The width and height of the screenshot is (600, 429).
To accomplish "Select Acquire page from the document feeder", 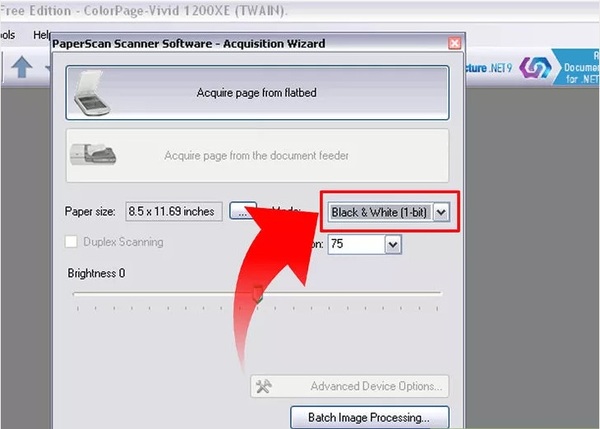I will (x=256, y=156).
